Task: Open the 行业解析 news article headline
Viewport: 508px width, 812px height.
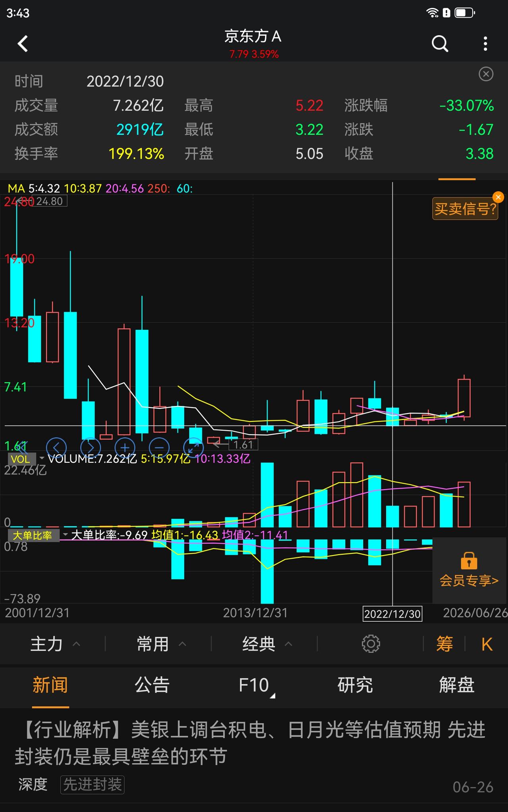Action: coord(251,743)
